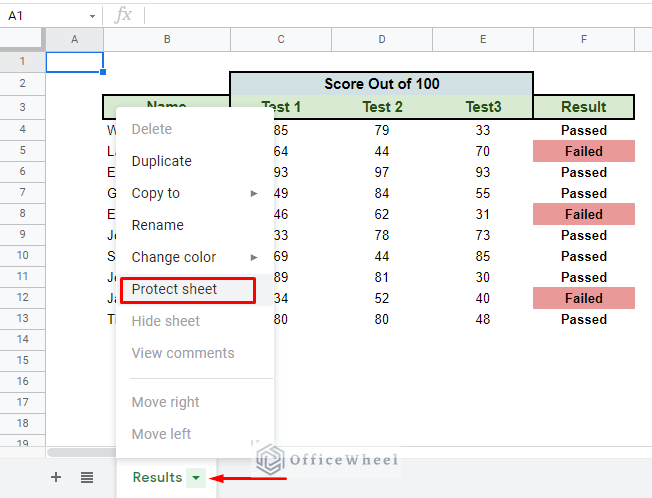The width and height of the screenshot is (652, 498).
Task: Select Protect sheet menu option
Action: pos(195,289)
